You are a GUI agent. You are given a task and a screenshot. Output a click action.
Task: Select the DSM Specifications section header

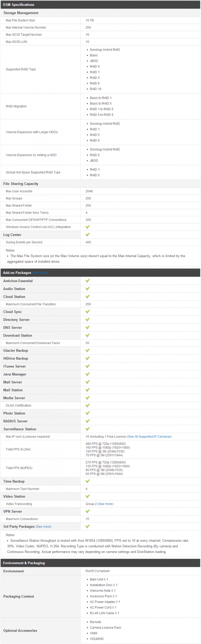[100, 5]
